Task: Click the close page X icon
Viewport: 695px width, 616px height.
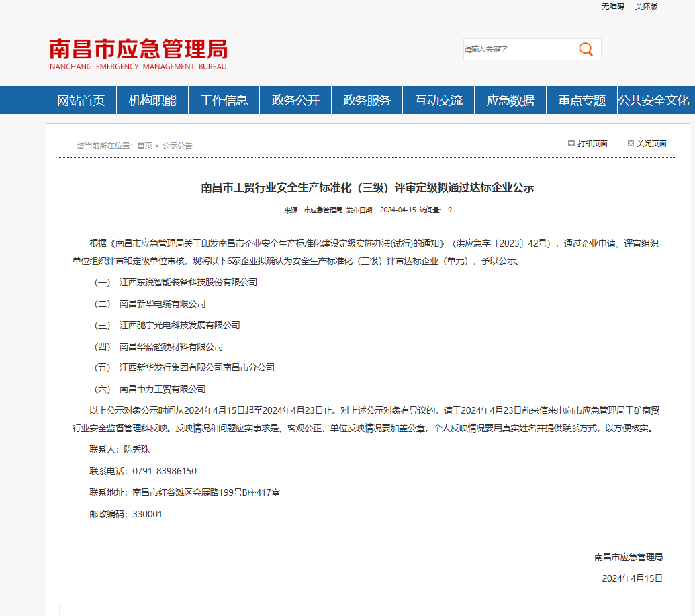Action: point(631,143)
